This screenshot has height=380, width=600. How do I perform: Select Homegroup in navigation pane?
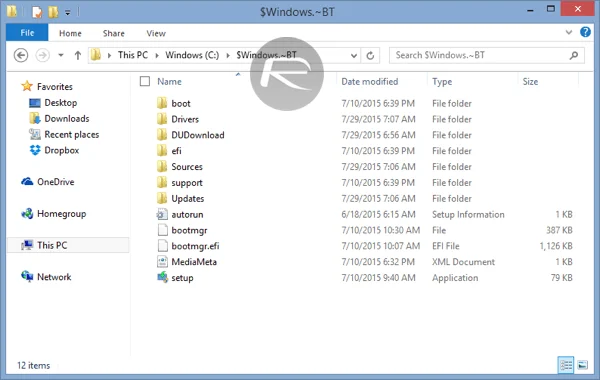click(62, 214)
